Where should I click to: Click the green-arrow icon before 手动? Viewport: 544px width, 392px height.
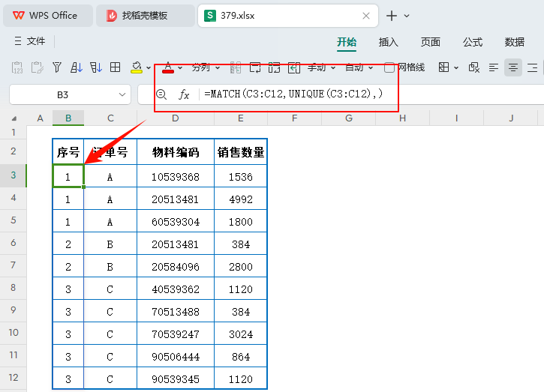(x=294, y=67)
